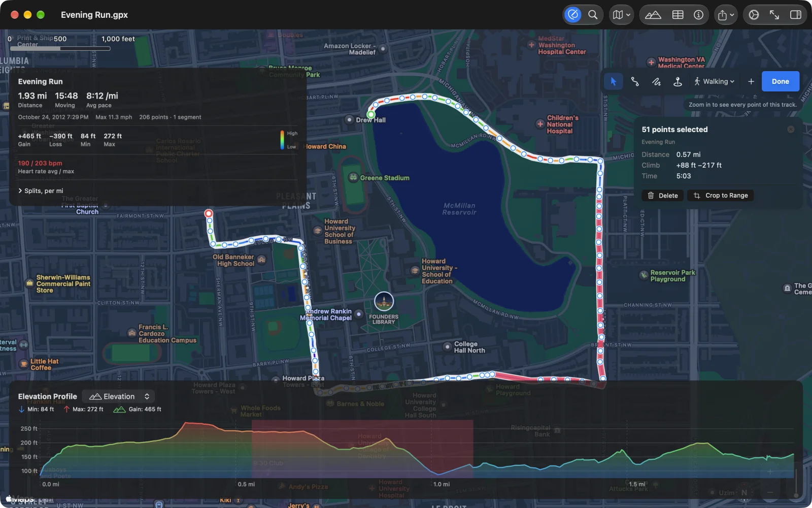Click the green start point of track

(x=371, y=114)
